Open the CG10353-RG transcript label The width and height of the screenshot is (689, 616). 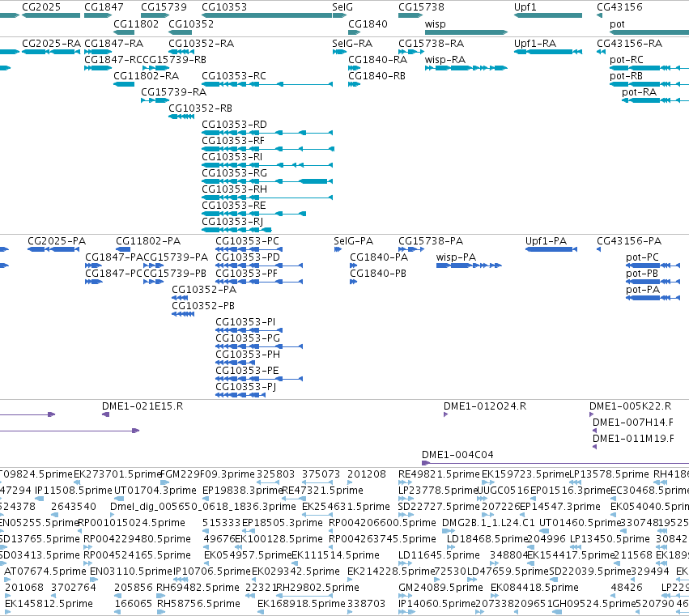[234, 173]
